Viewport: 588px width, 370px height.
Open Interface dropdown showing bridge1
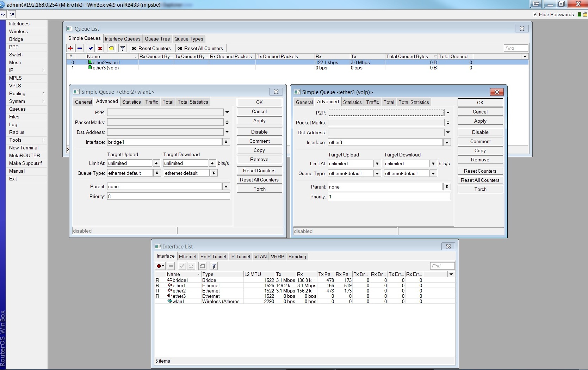226,142
